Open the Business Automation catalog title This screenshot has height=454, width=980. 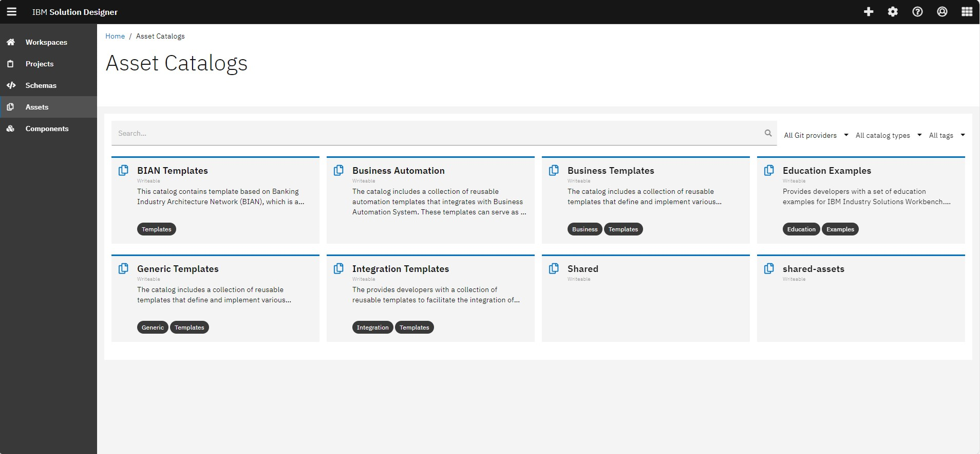click(x=399, y=171)
